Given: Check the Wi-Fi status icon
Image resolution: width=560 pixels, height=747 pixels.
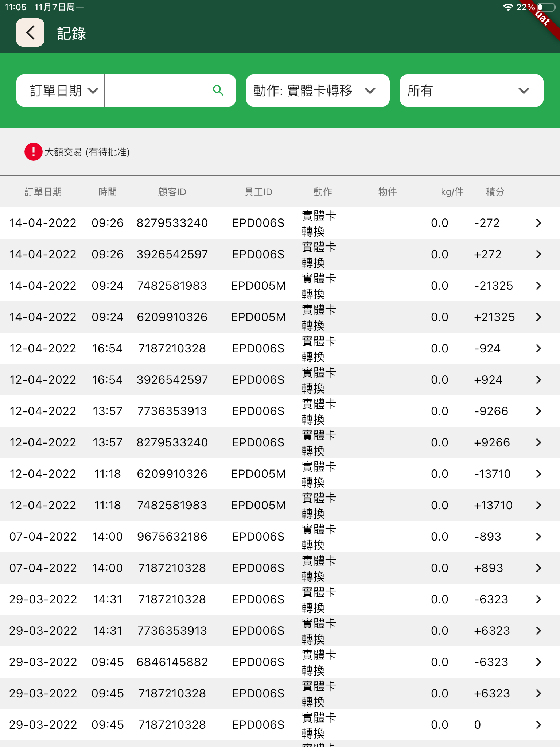Looking at the screenshot, I should coord(507,7).
